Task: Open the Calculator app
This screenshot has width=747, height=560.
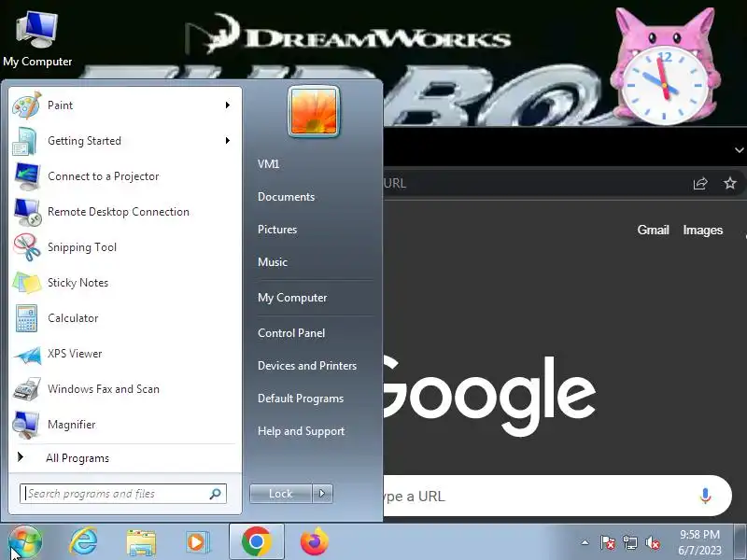Action: click(x=125, y=318)
